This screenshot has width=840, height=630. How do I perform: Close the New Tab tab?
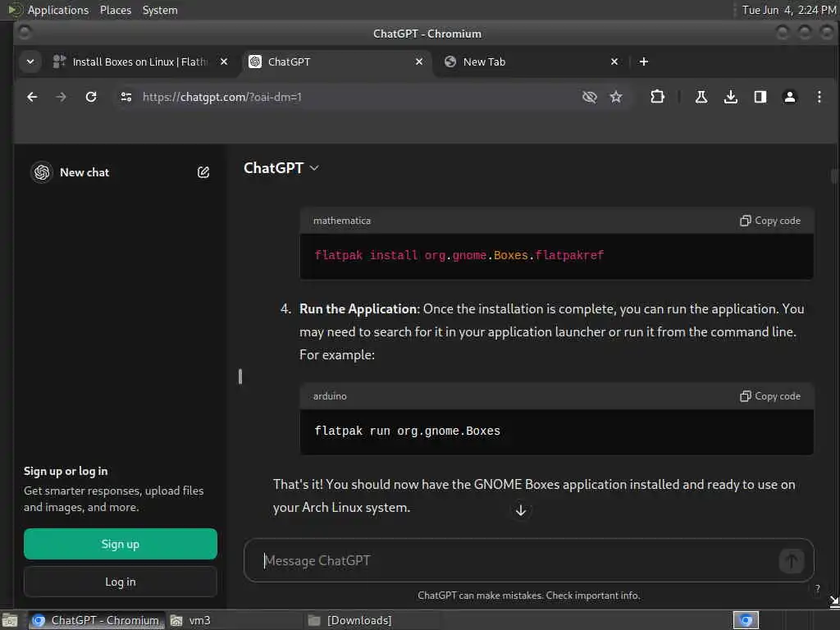(x=614, y=62)
